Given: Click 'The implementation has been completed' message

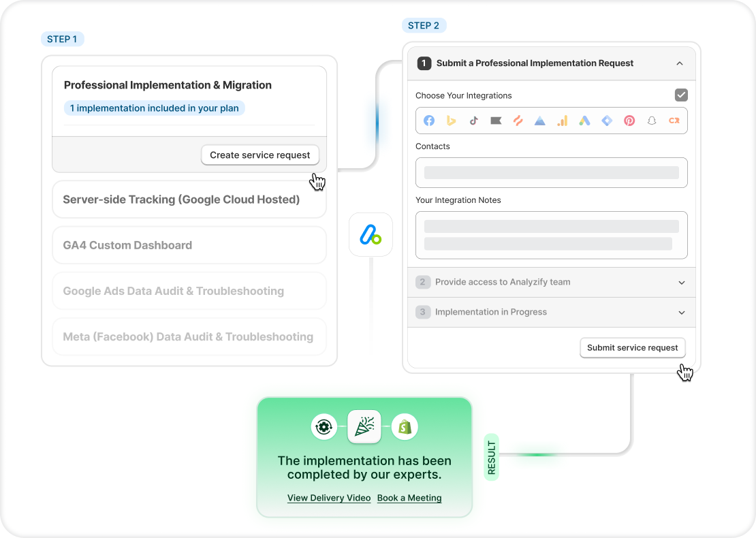Looking at the screenshot, I should tap(364, 468).
